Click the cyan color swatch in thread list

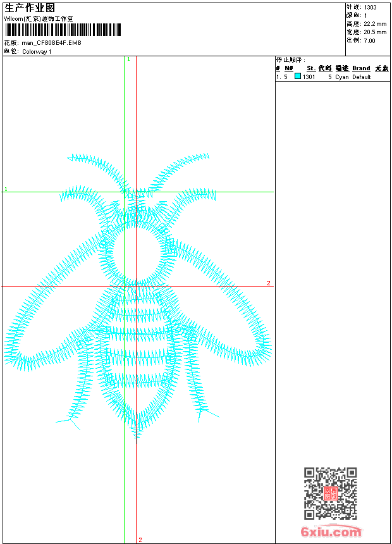[298, 77]
